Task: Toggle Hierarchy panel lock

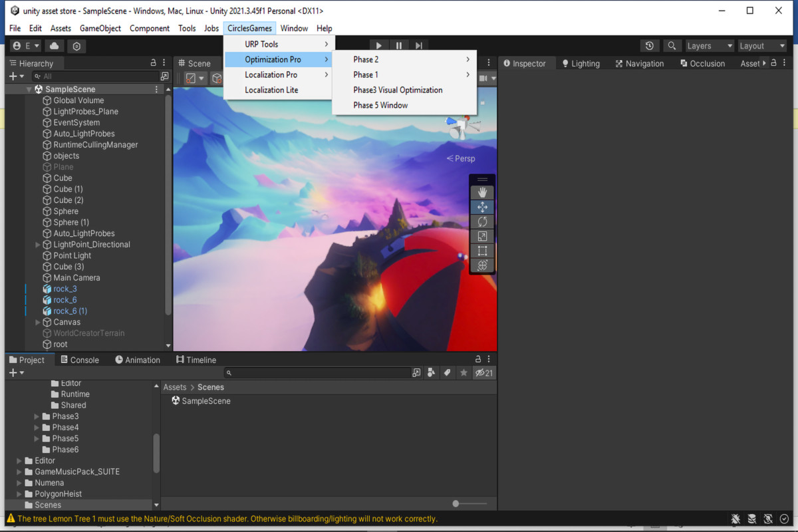Action: click(x=154, y=63)
